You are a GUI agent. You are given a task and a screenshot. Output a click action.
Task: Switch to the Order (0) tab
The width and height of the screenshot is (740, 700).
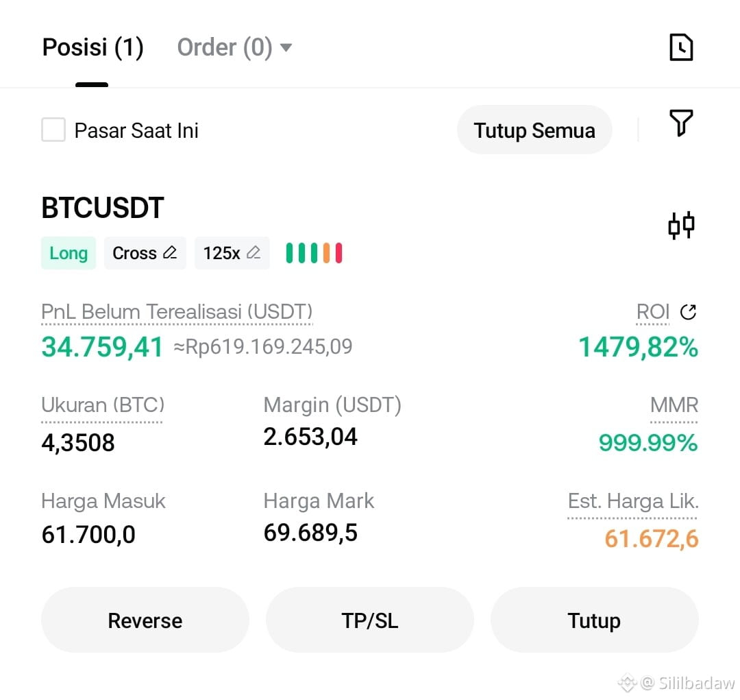[x=225, y=47]
